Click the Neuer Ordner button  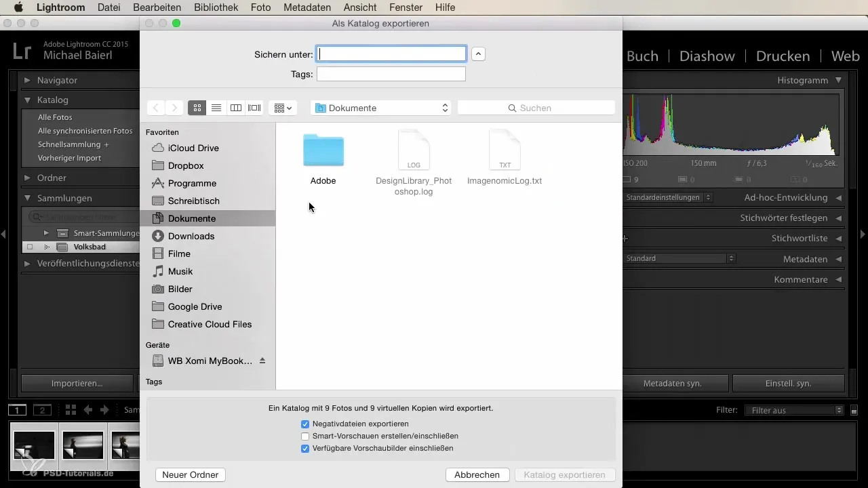pos(191,475)
